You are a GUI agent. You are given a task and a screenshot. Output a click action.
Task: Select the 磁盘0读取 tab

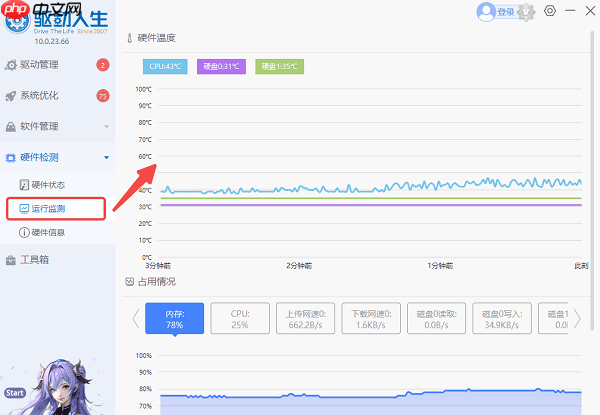click(x=436, y=318)
